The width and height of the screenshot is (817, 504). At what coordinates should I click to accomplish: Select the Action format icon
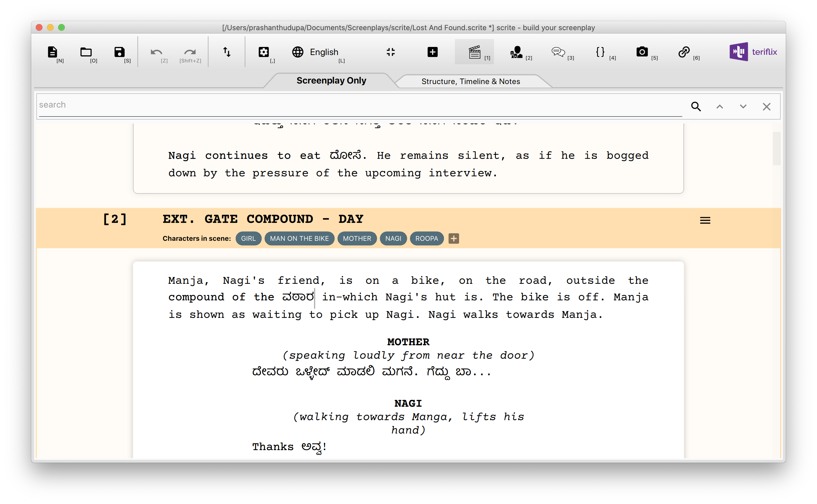(x=516, y=52)
